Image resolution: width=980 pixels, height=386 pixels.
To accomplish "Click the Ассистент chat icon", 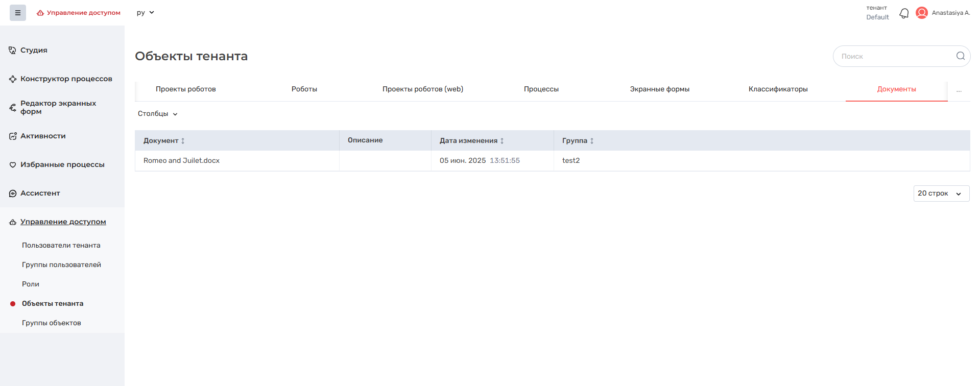I will click(13, 194).
